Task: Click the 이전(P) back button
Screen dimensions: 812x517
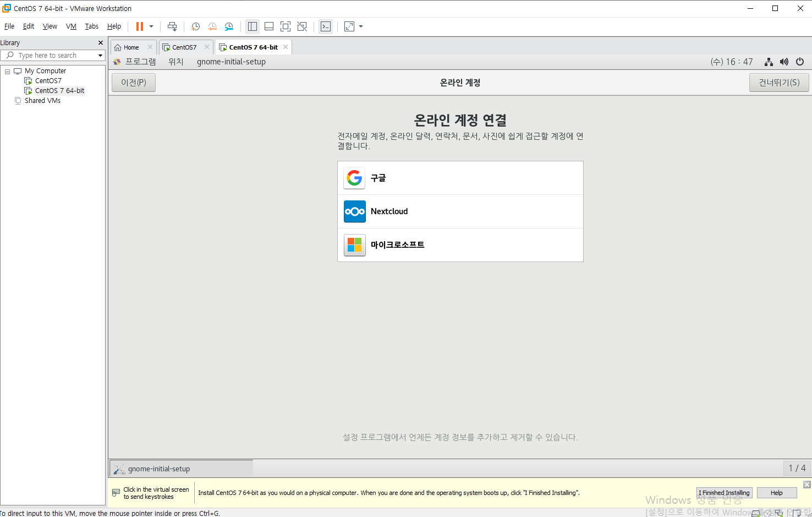Action: coord(134,83)
